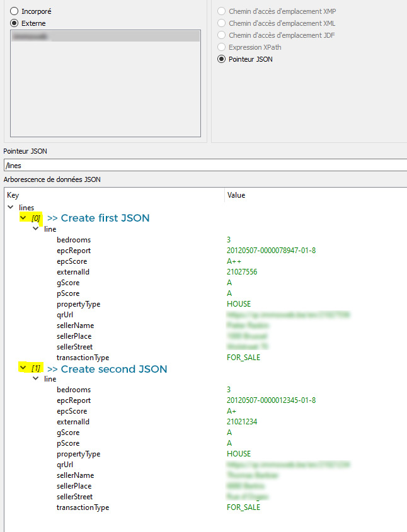The image size is (407, 532).
Task: Click the epcScore value A+ in second record
Action: (232, 411)
